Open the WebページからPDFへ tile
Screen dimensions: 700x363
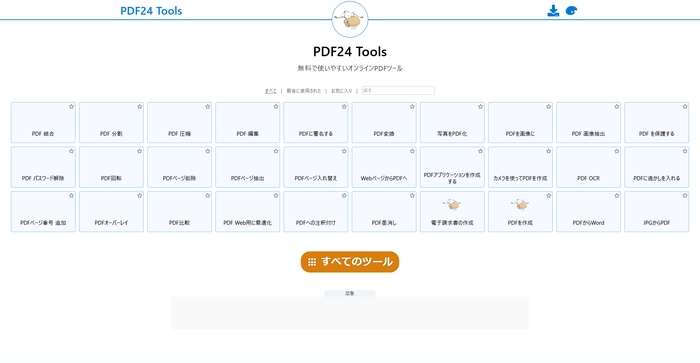384,167
